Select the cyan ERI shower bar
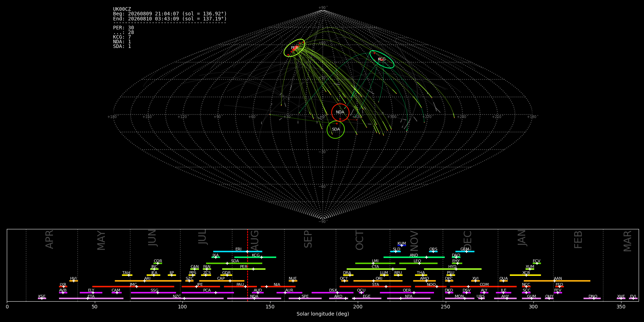The height and width of the screenshot is (322, 644). pyautogui.click(x=238, y=252)
